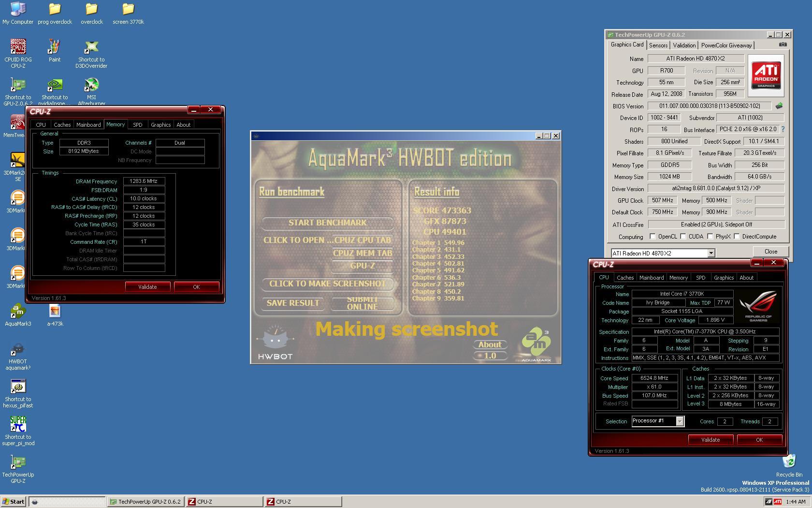The image size is (812, 508).
Task: Open Shortcut to D3DOverrider icon
Action: click(x=91, y=53)
